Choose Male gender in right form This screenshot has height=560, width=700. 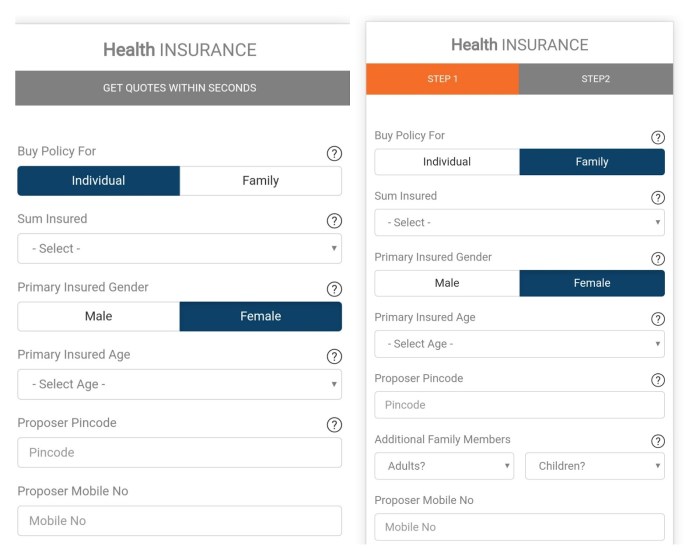447,283
